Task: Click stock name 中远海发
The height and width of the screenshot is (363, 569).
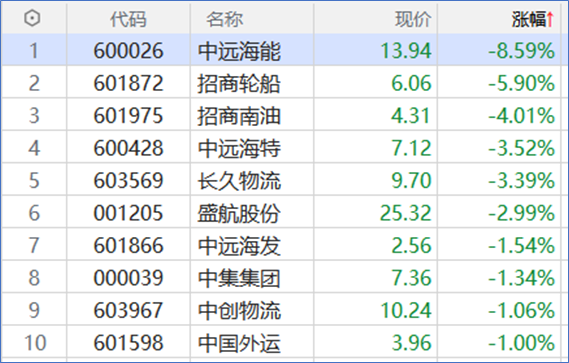Action: [x=239, y=245]
